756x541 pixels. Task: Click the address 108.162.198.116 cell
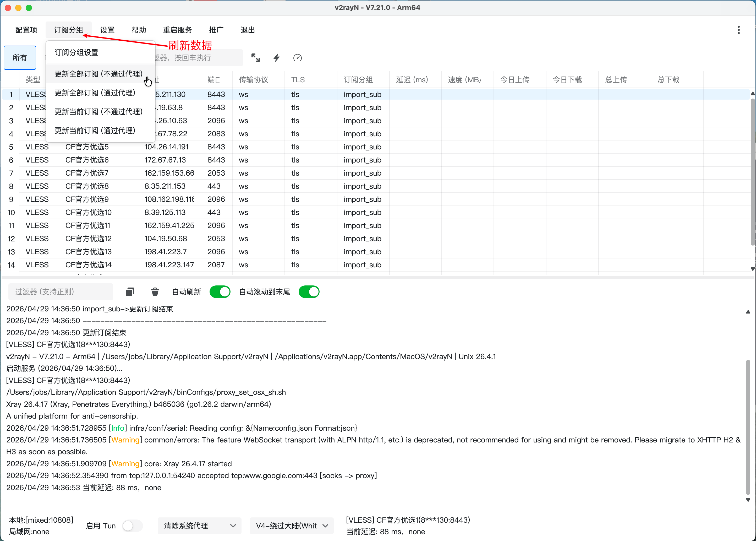[x=169, y=199]
